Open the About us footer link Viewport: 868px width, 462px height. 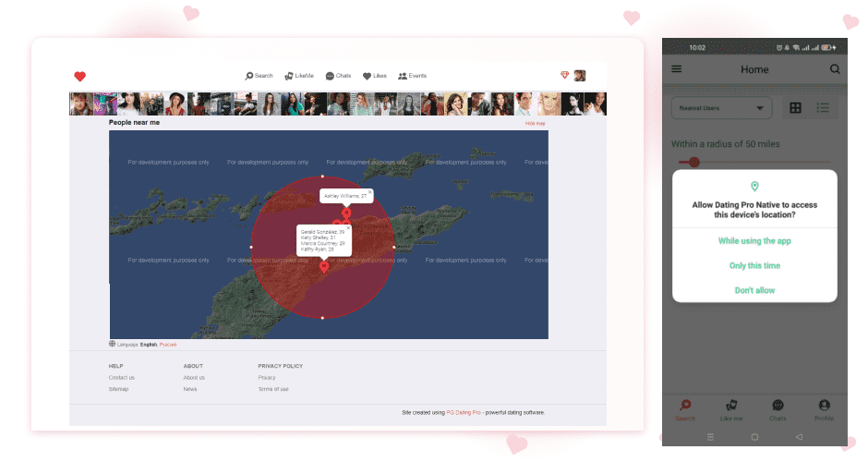click(x=194, y=378)
